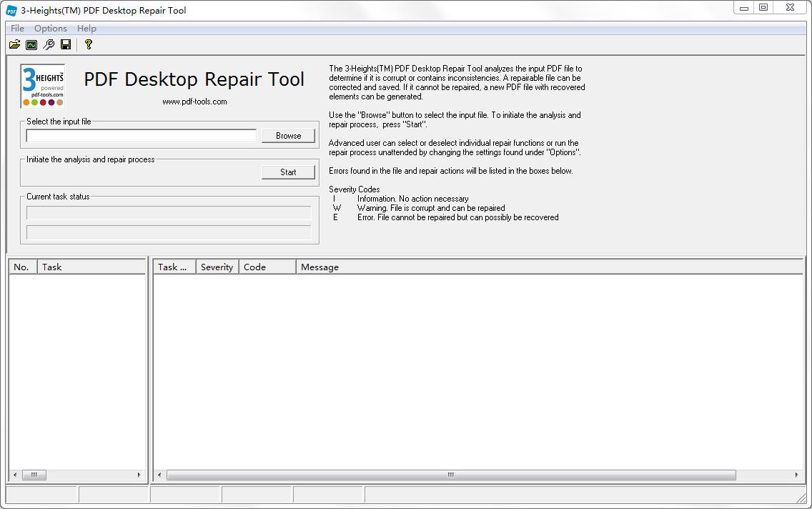Click the 'PDF Desktop Repair Tool' heading
This screenshot has height=509, width=812.
(x=194, y=80)
